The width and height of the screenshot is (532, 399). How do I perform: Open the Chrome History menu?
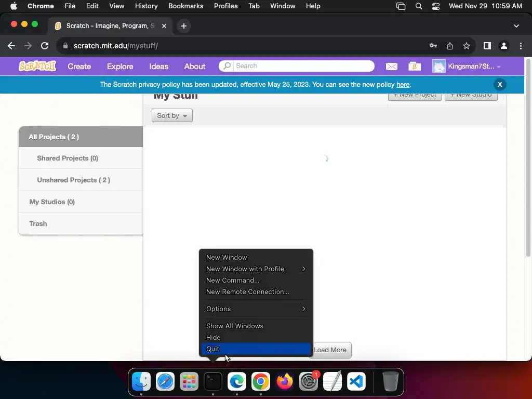click(146, 6)
